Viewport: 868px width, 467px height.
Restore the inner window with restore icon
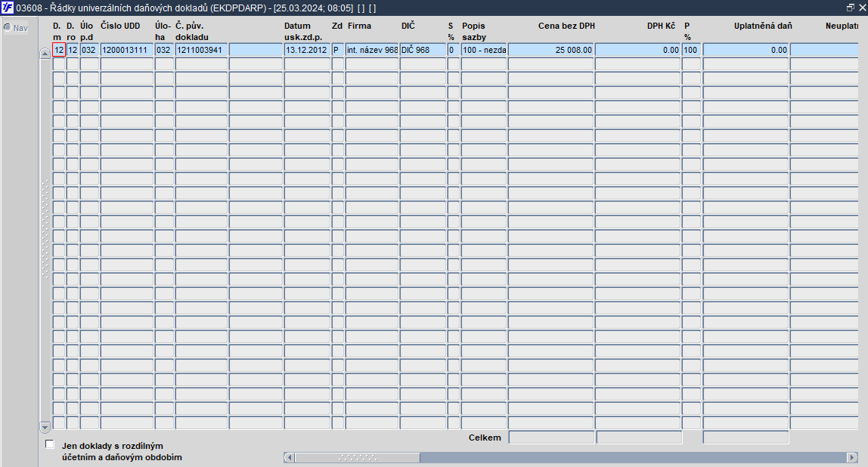tap(851, 8)
